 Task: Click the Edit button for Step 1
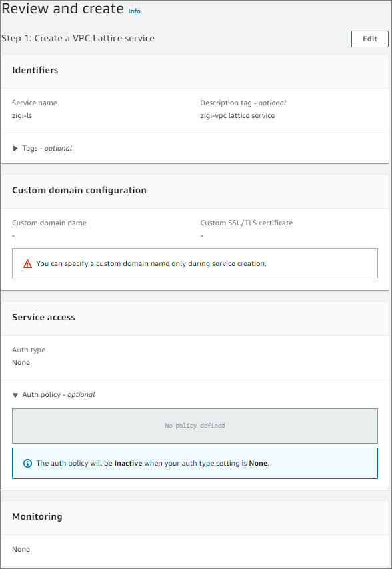click(x=369, y=39)
